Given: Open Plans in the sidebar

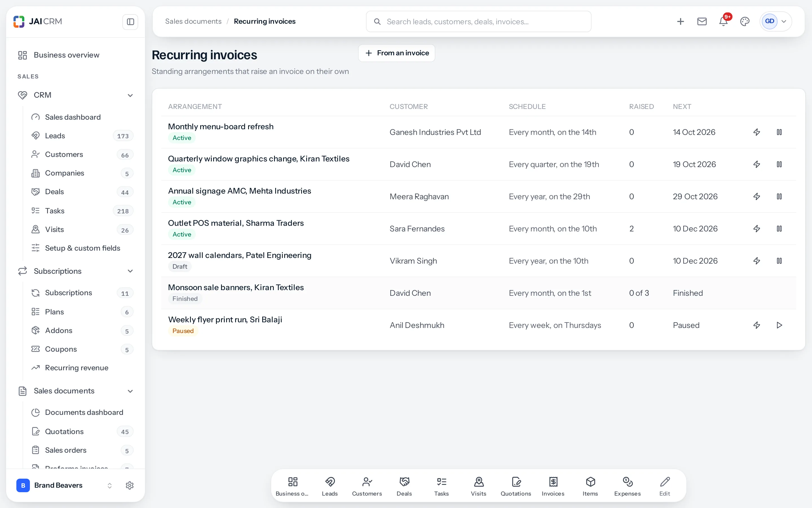Looking at the screenshot, I should click(82, 312).
